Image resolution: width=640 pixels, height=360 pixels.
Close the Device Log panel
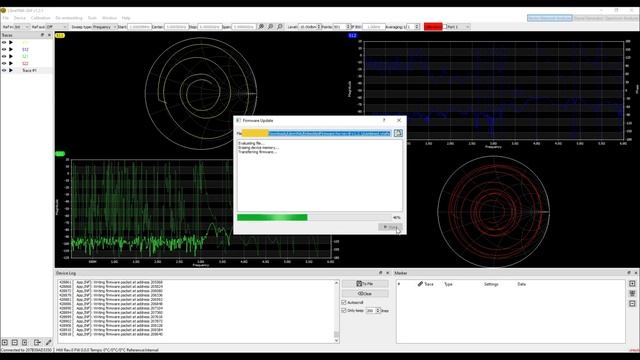(x=387, y=273)
